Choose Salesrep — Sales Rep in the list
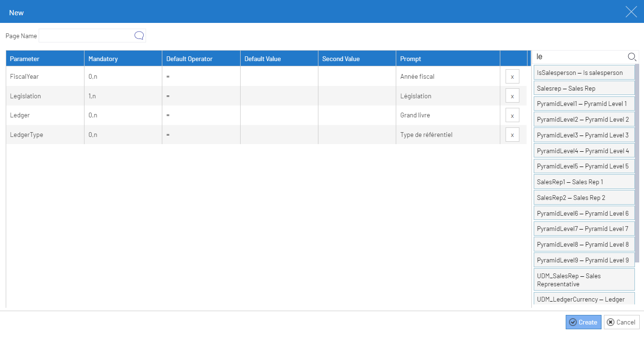This screenshot has height=345, width=644. click(x=584, y=88)
